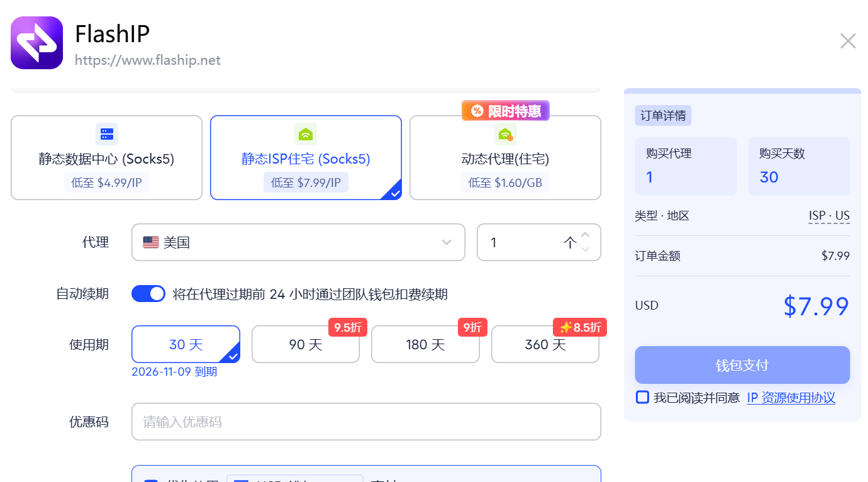Click the 订单金额 $7.99 amount

pos(835,256)
